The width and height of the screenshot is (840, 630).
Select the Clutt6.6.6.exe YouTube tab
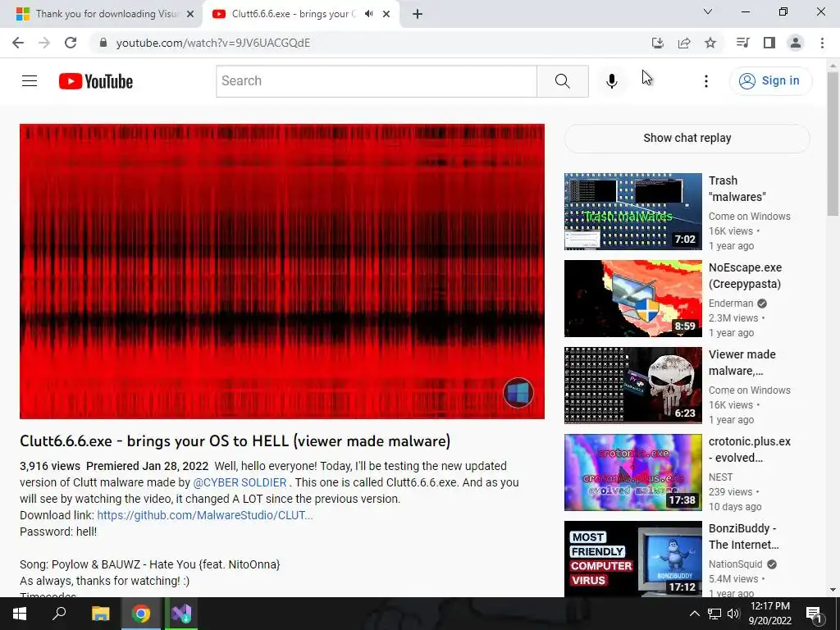tap(294, 14)
